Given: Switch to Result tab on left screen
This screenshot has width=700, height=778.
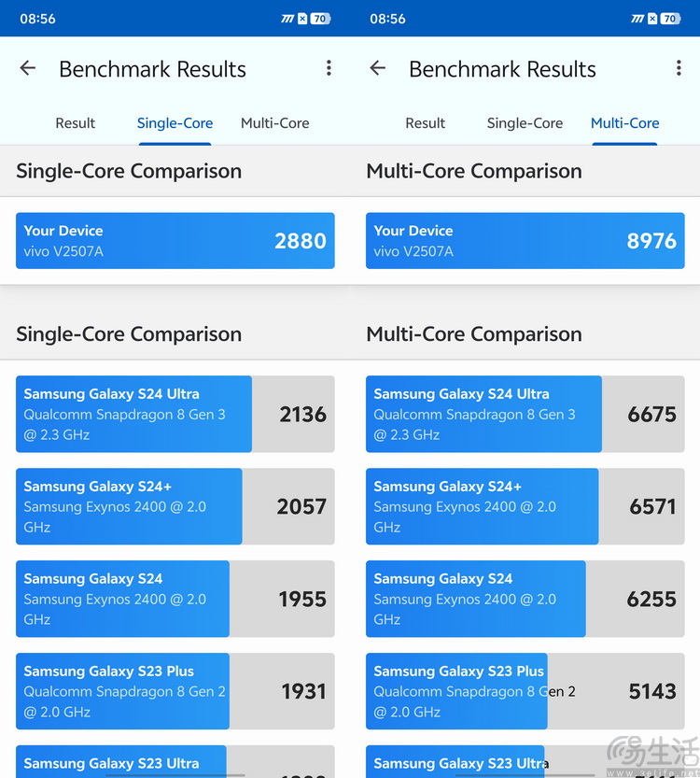Looking at the screenshot, I should [x=75, y=123].
